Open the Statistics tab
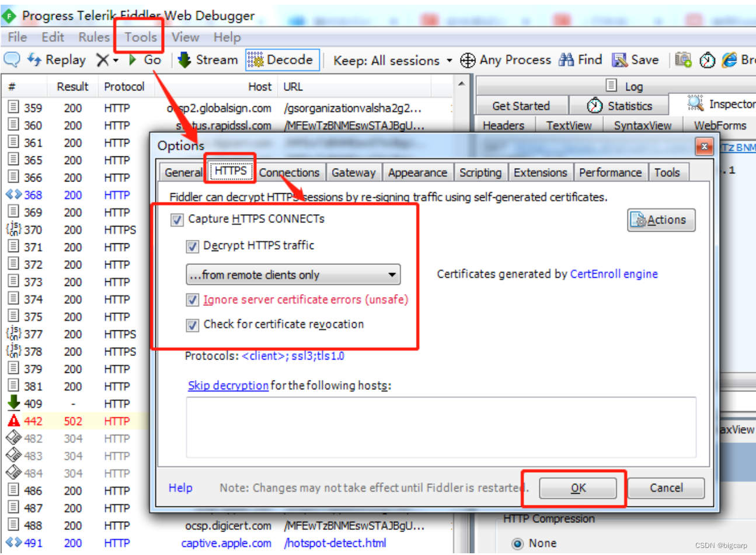This screenshot has height=555, width=756. tap(619, 106)
